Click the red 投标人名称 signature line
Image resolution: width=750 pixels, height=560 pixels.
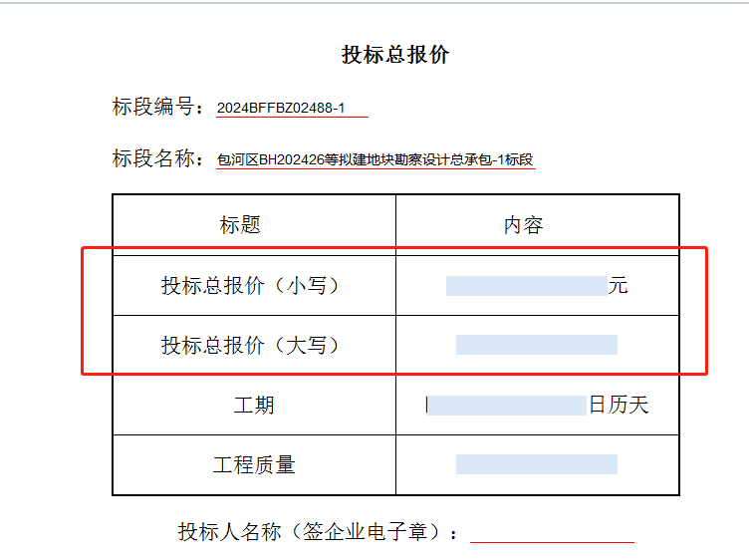click(552, 537)
